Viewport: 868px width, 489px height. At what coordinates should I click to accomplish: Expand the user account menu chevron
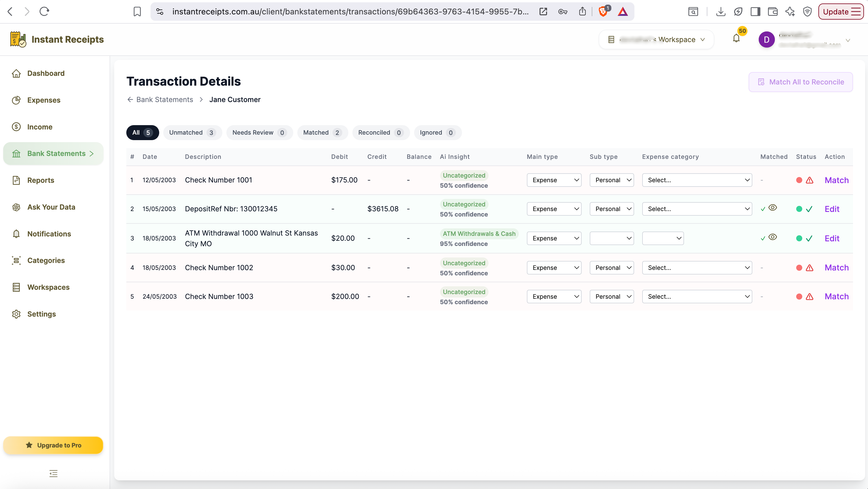(848, 40)
